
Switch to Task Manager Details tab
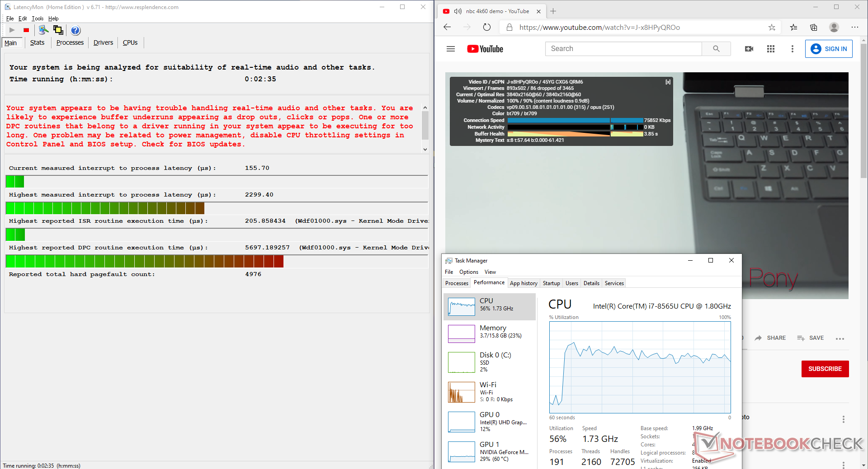[x=591, y=283]
